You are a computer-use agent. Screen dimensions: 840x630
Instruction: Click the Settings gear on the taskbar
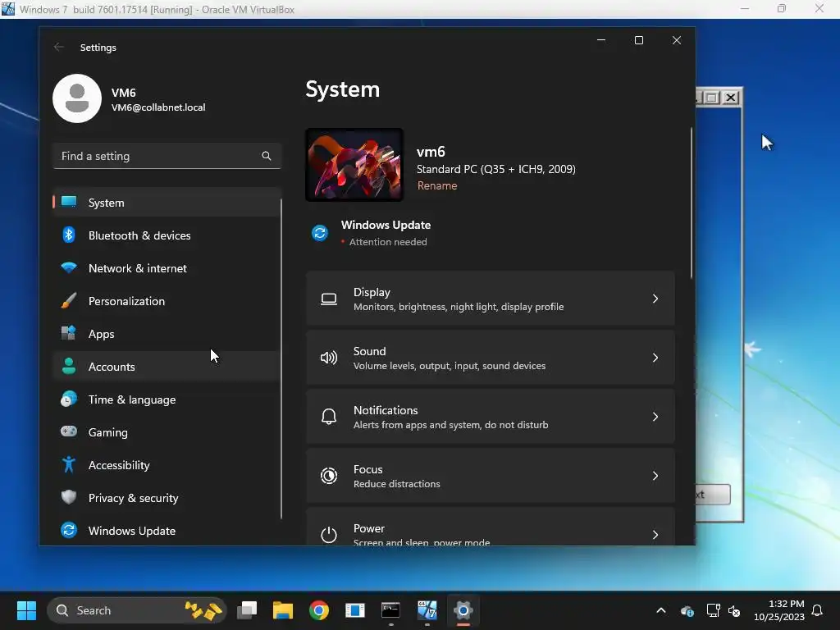(x=463, y=610)
